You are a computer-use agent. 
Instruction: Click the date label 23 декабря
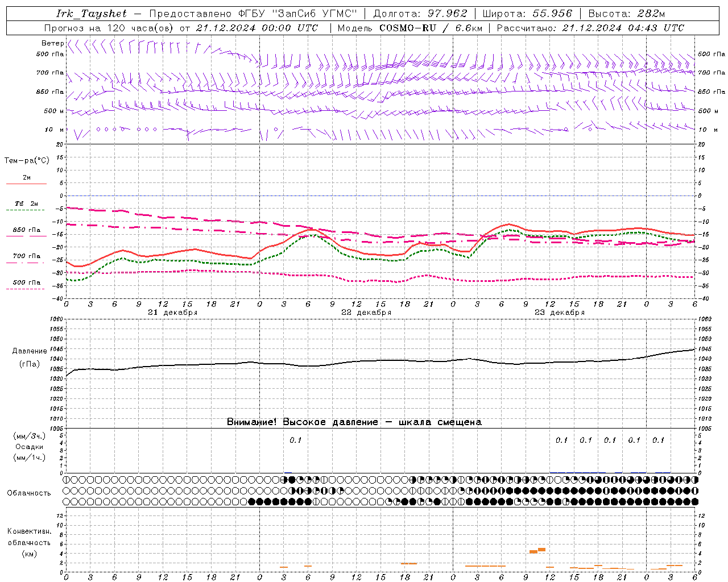pyautogui.click(x=559, y=313)
